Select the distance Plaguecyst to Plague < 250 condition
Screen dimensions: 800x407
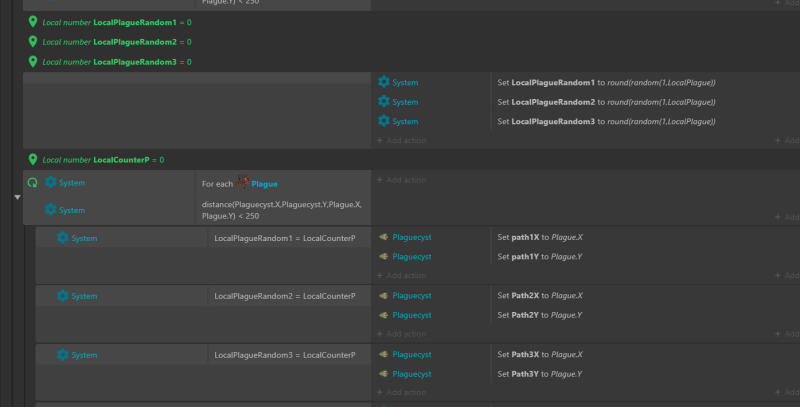282,210
